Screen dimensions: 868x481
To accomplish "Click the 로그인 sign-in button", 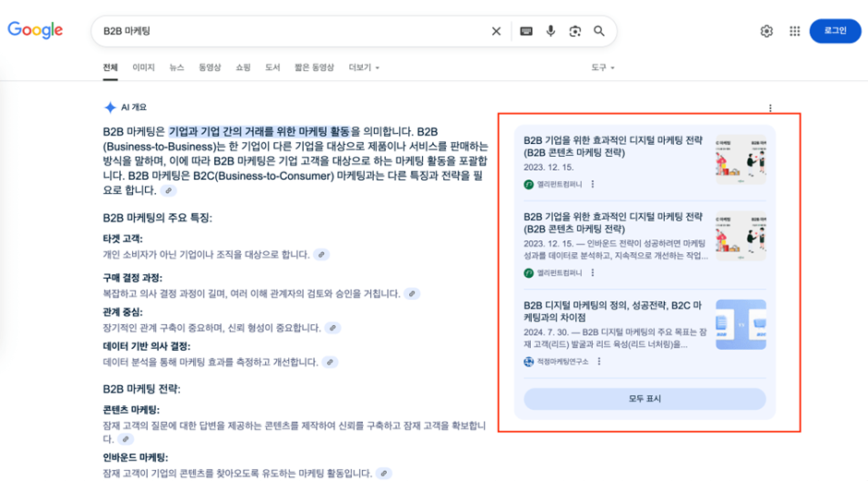I will point(835,31).
